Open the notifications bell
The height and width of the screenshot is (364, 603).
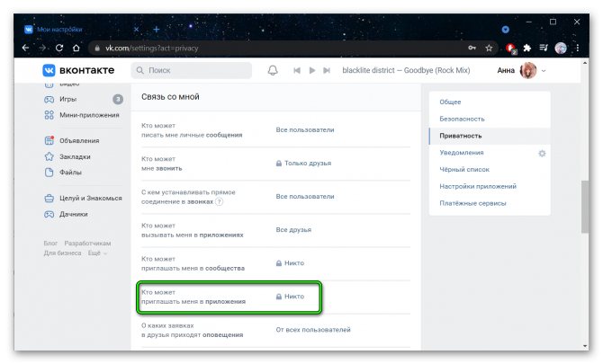(273, 70)
